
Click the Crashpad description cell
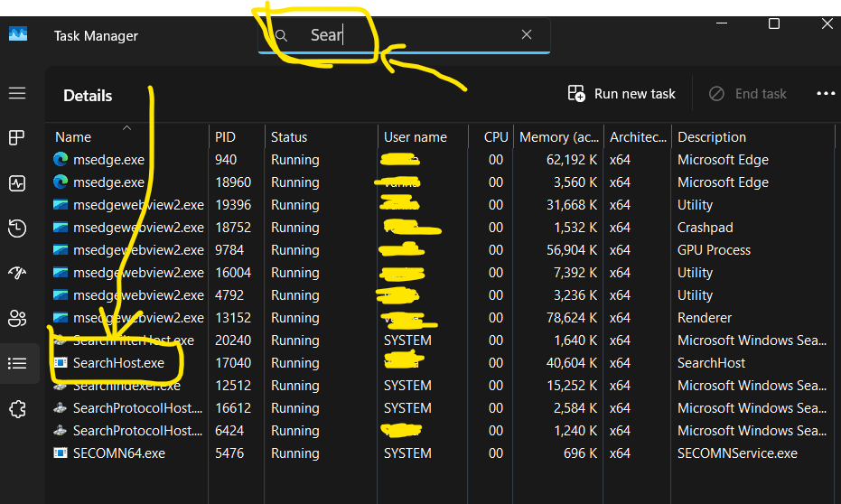pos(705,228)
